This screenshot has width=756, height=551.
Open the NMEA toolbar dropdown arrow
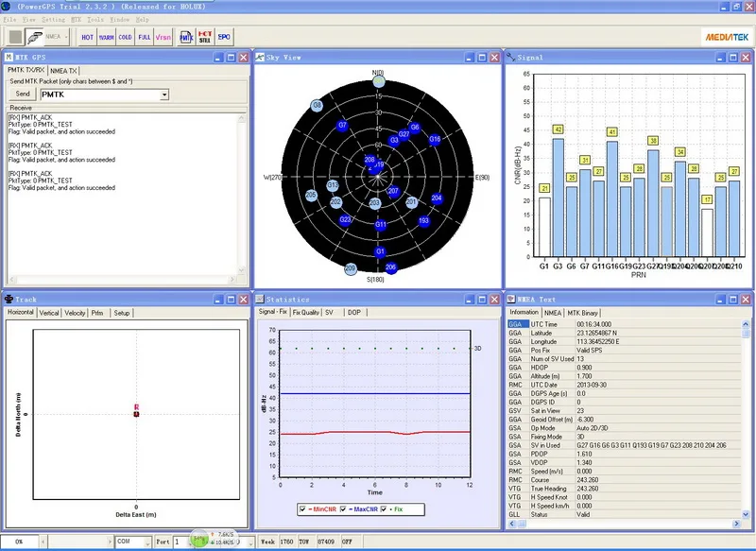tap(66, 37)
